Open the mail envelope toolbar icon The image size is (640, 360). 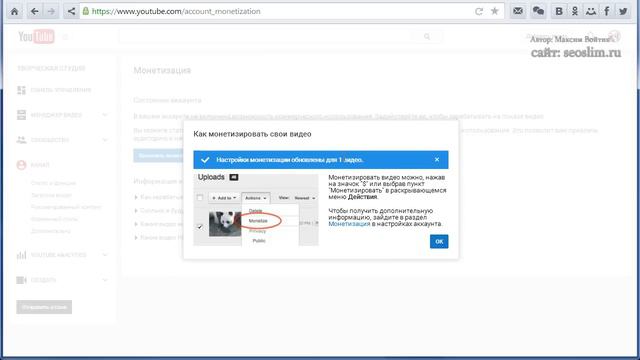(x=518, y=11)
